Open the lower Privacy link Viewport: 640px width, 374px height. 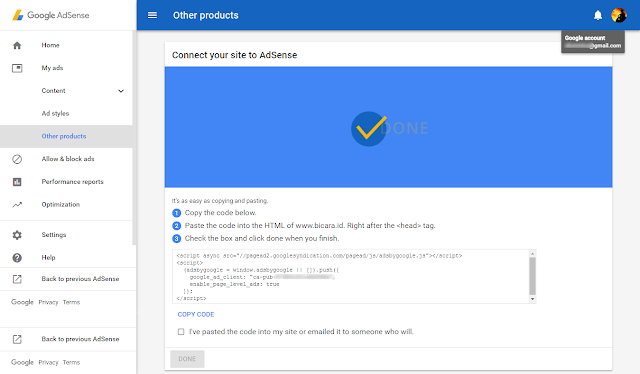pyautogui.click(x=48, y=362)
